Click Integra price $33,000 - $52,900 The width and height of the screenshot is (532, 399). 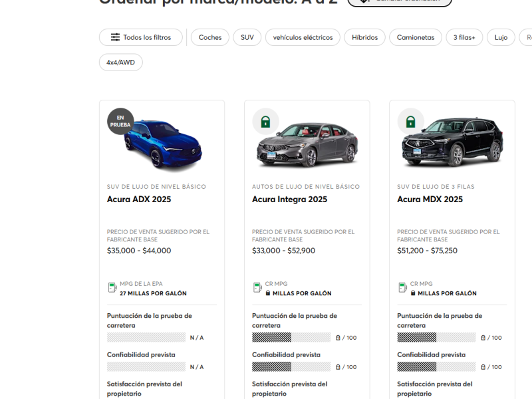point(283,251)
